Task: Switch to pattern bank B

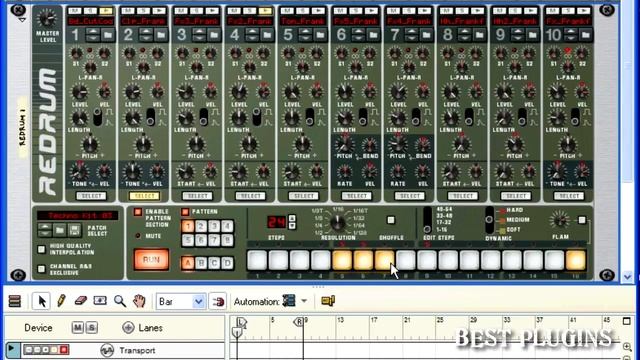Action: (201, 263)
